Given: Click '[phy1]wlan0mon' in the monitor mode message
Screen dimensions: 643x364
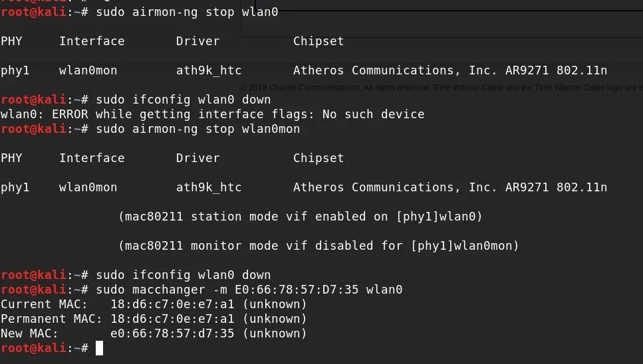Looking at the screenshot, I should [465, 246].
